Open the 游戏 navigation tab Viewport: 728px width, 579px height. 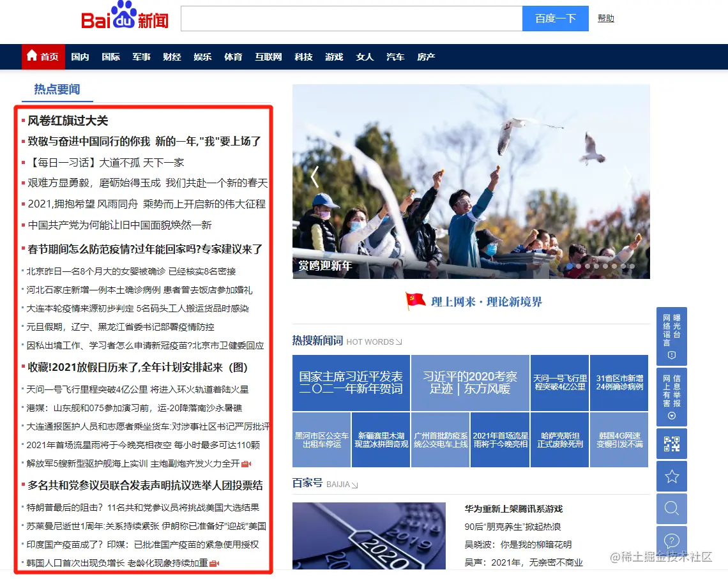(334, 57)
